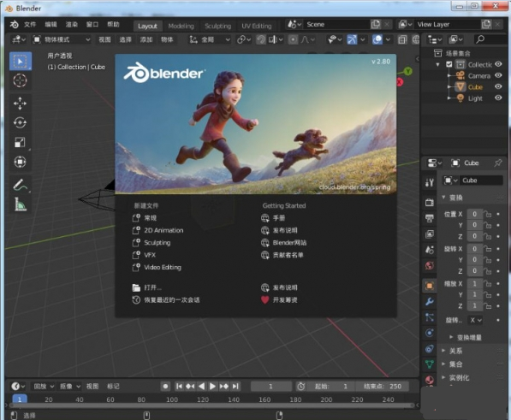Toggle proportional editing in viewport header
Image resolution: width=511 pixels, height=420 pixels.
(x=293, y=39)
